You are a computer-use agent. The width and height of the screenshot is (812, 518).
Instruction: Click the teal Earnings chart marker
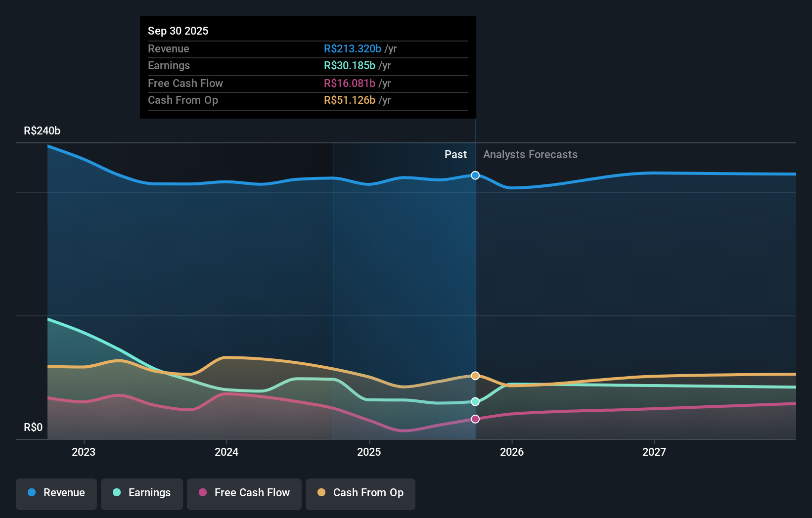[x=475, y=401]
